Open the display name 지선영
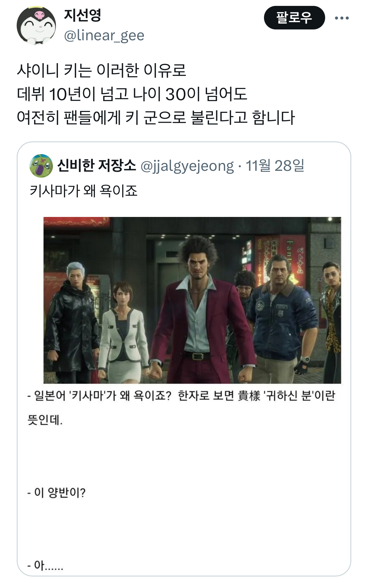Viewport: 368px width, 588px height. click(82, 15)
